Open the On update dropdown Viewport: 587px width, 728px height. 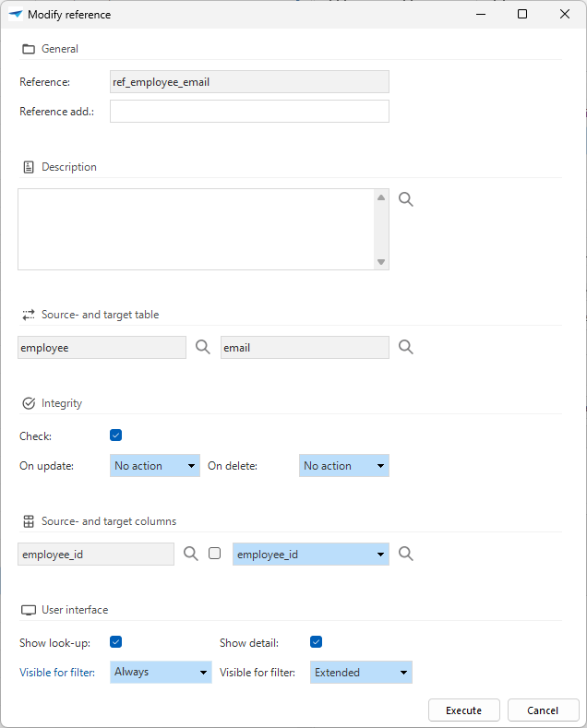tap(155, 466)
